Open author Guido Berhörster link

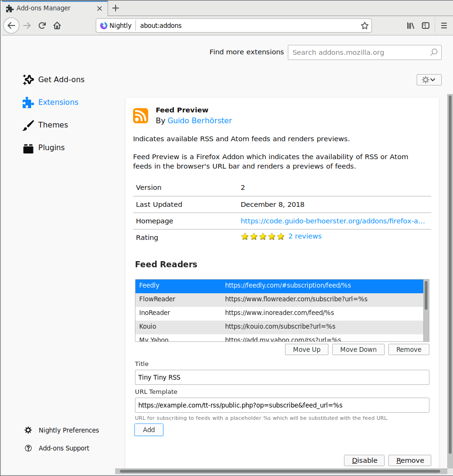click(200, 120)
